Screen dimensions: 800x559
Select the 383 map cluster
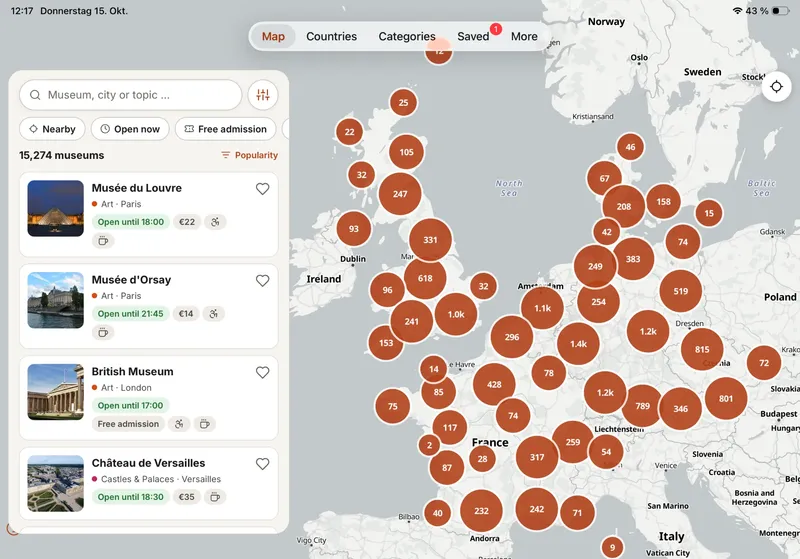pyautogui.click(x=633, y=259)
